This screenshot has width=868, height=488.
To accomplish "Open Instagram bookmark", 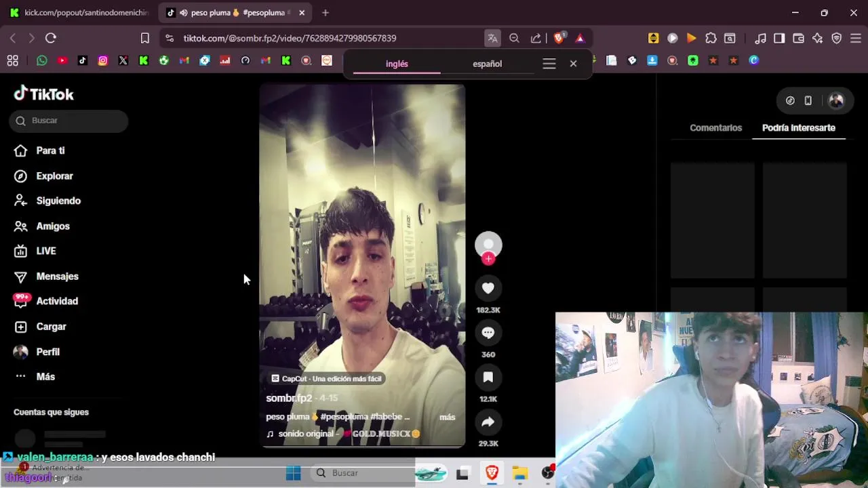I will (103, 60).
